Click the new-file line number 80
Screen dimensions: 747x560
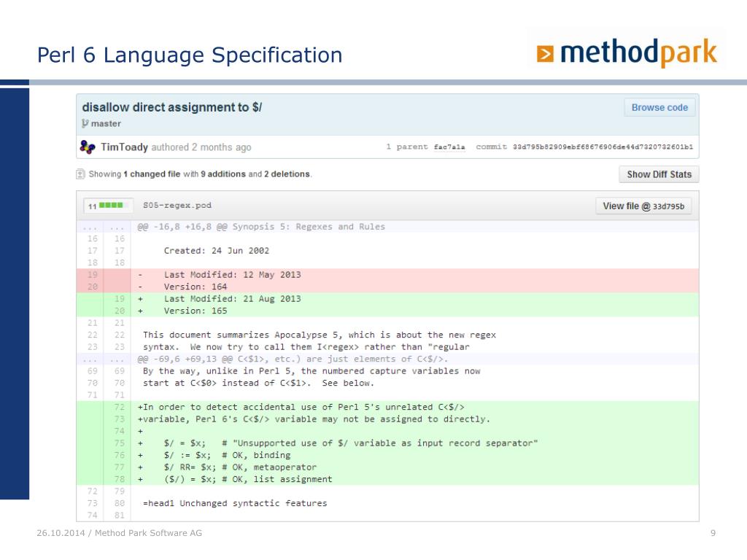click(x=119, y=503)
